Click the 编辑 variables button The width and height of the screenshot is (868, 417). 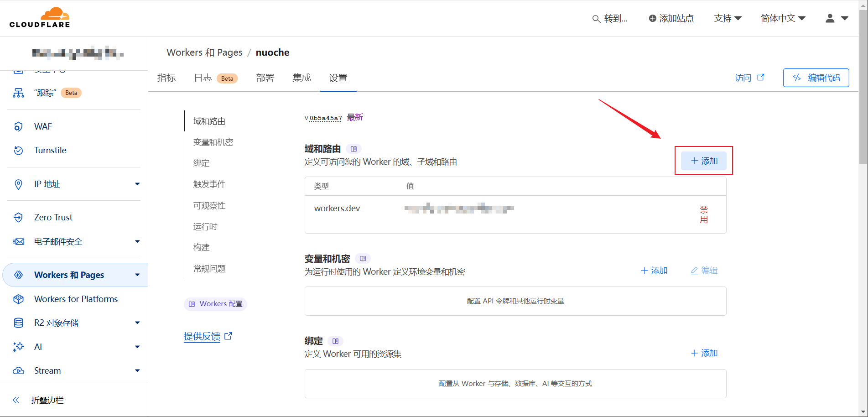tap(704, 271)
